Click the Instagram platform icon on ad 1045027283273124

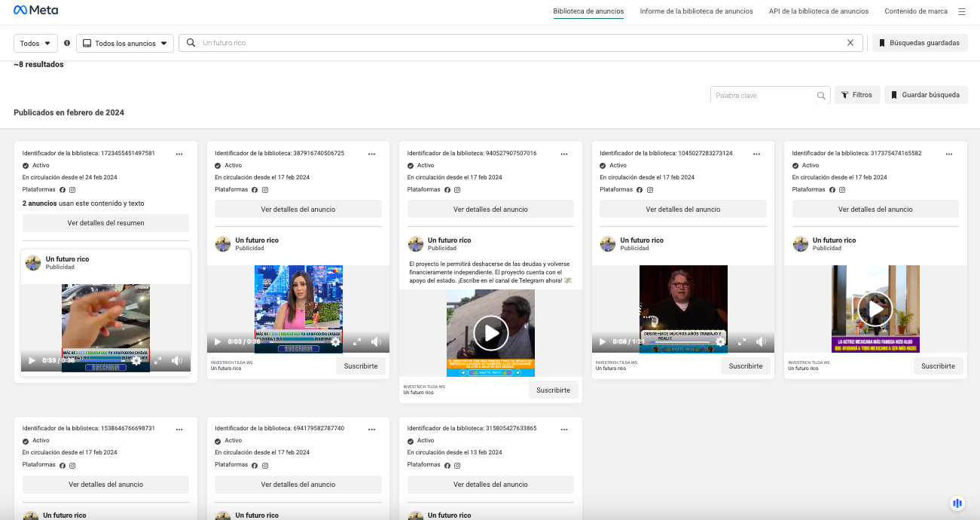click(x=650, y=190)
